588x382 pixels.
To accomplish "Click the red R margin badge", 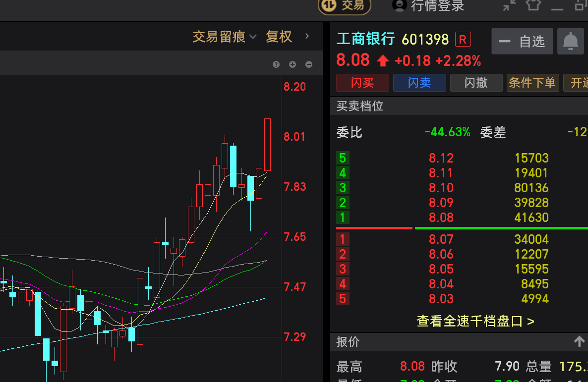I will pyautogui.click(x=463, y=39).
